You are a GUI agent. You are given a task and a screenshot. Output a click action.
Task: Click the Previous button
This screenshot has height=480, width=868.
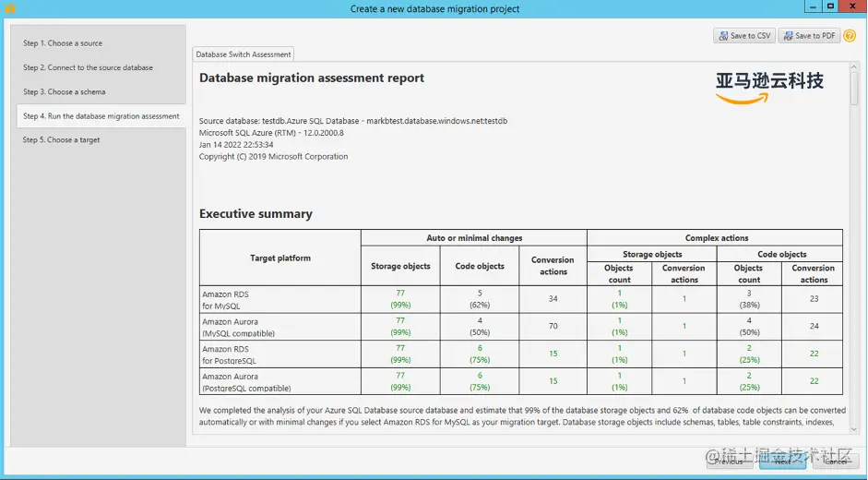[729, 462]
